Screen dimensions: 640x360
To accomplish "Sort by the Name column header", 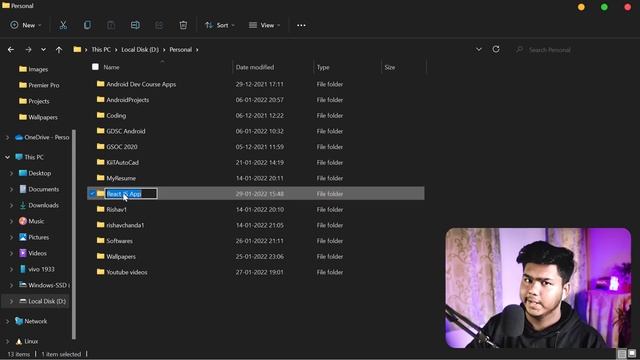I will tap(111, 67).
